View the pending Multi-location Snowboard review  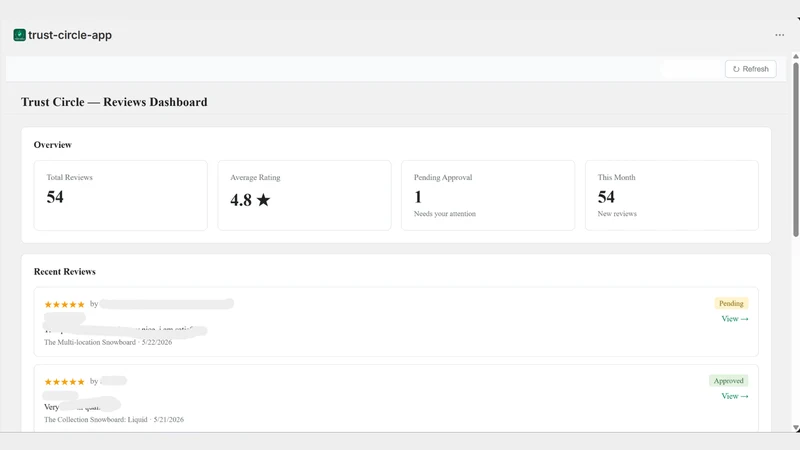(x=735, y=319)
